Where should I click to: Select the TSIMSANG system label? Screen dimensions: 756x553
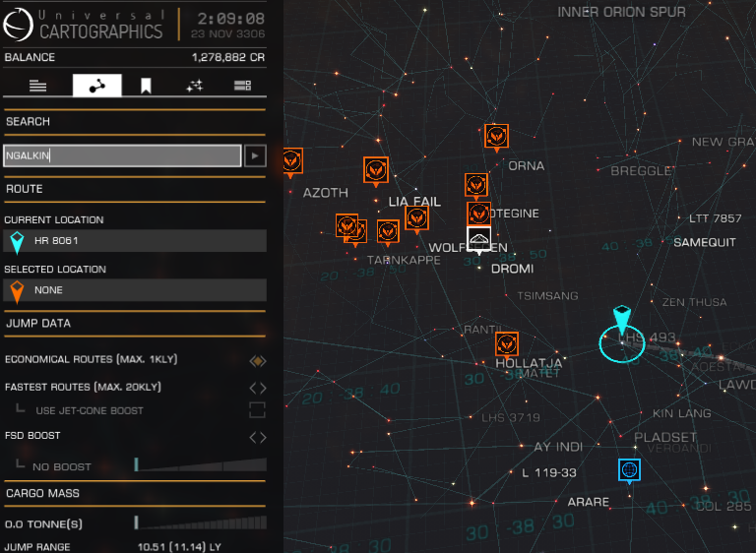point(547,296)
